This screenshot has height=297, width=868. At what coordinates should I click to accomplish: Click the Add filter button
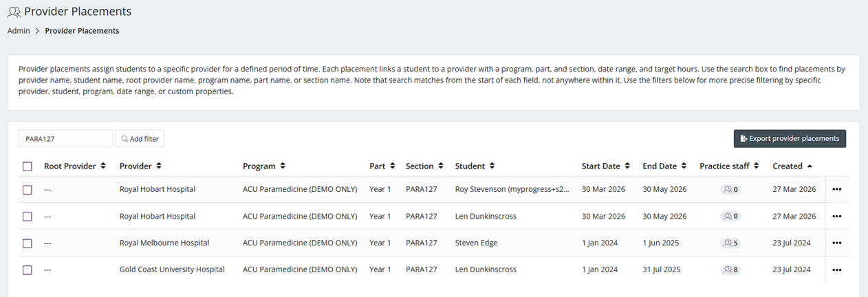(x=140, y=139)
